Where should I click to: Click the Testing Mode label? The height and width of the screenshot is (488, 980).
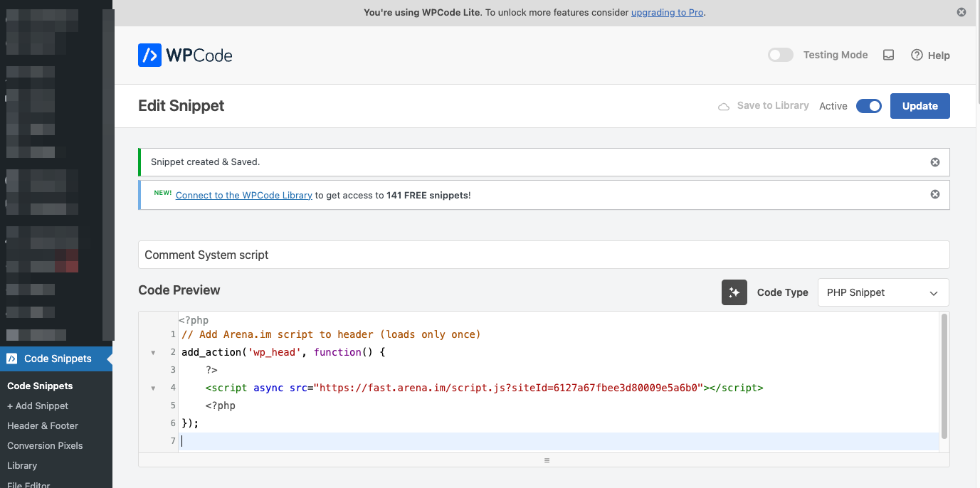pyautogui.click(x=836, y=55)
